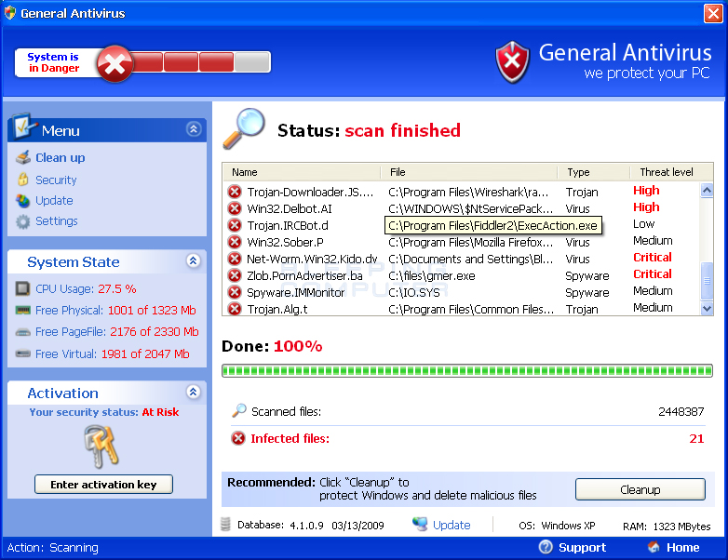Viewport: 728px width, 560px height.
Task: Click the Free PageFile drive icon
Action: click(x=22, y=332)
